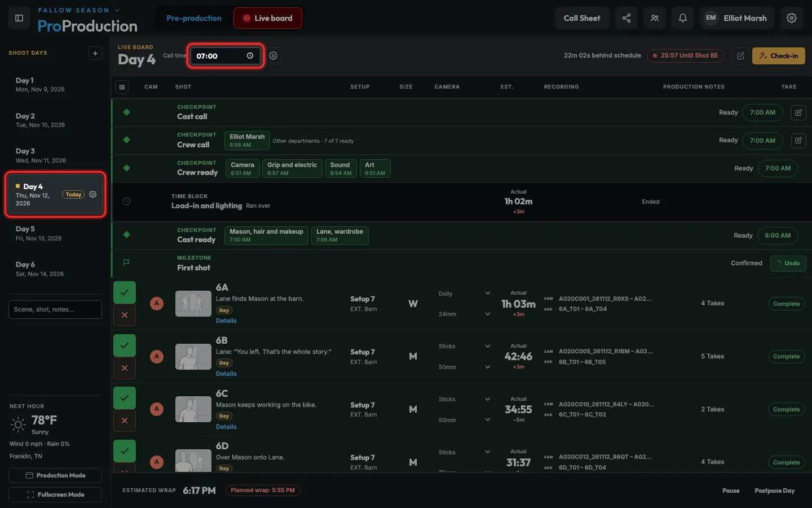Image resolution: width=812 pixels, height=508 pixels.
Task: Click the camera A badge on shot 6A
Action: pyautogui.click(x=157, y=304)
